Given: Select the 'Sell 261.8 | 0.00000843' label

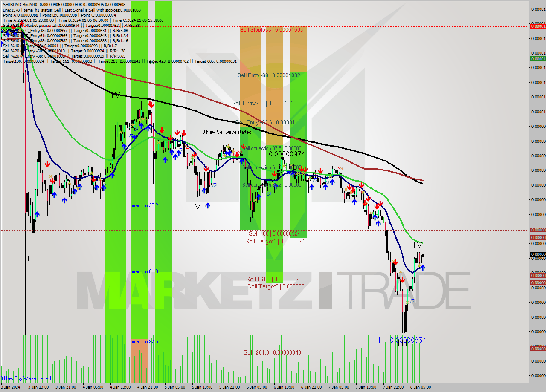Looking at the screenshot, I should pyautogui.click(x=272, y=352).
